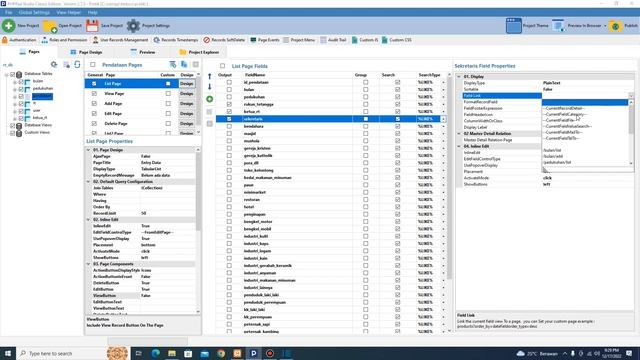This screenshot has height=360, width=640.
Task: Collapse Database Tables tree node
Action: (7, 75)
